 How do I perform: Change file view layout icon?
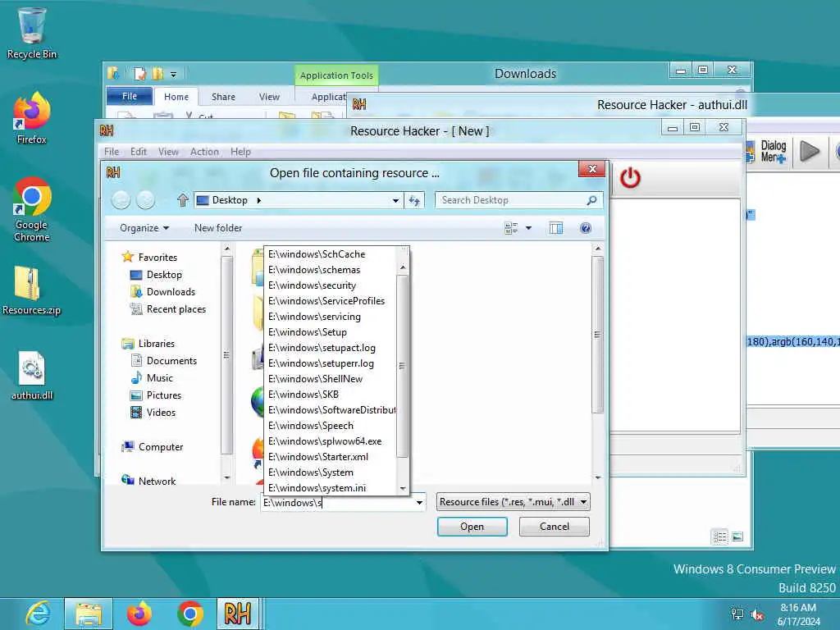(x=511, y=228)
